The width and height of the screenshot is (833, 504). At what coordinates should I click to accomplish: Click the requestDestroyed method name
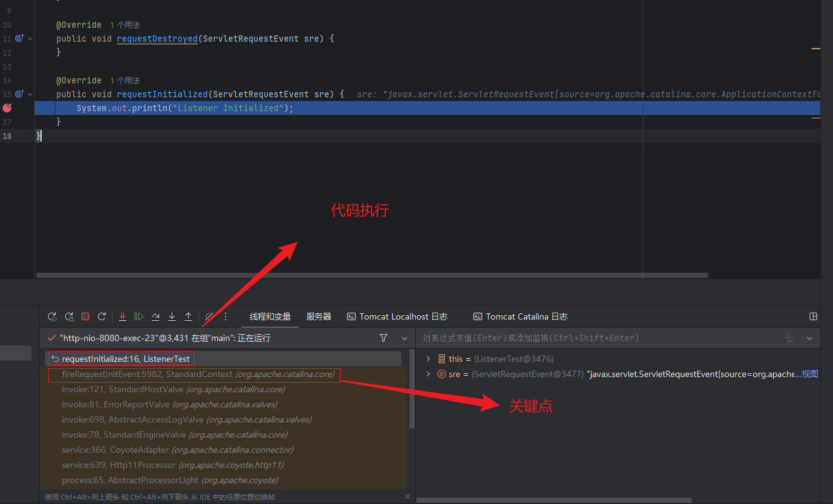(x=157, y=39)
